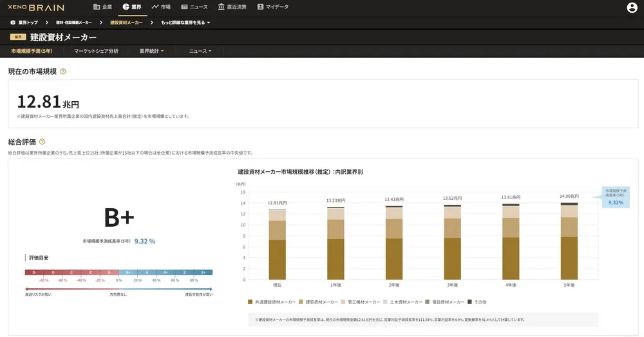Click the 9.32 % value under the rating

coord(144,241)
